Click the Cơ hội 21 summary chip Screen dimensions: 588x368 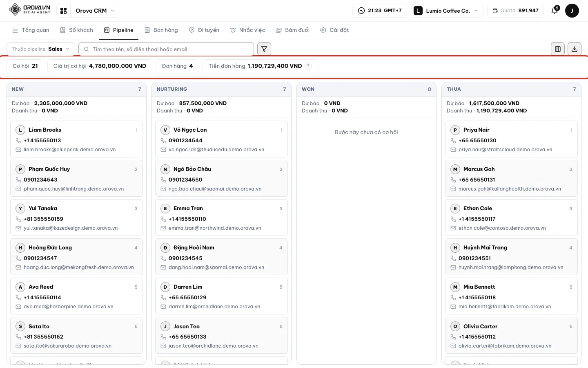point(25,66)
